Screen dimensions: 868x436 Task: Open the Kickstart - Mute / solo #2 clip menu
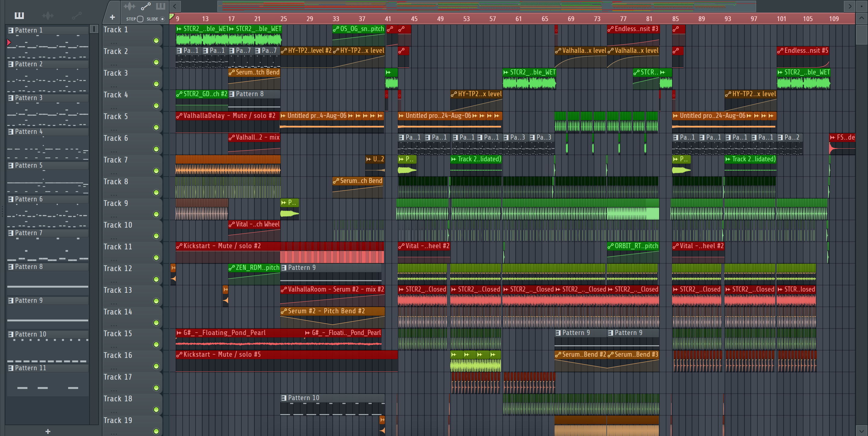[x=179, y=246]
